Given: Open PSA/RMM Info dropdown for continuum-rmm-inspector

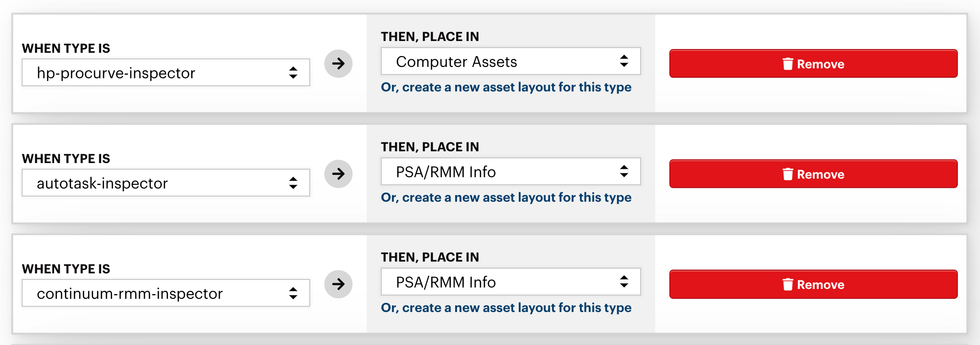Looking at the screenshot, I should click(511, 282).
